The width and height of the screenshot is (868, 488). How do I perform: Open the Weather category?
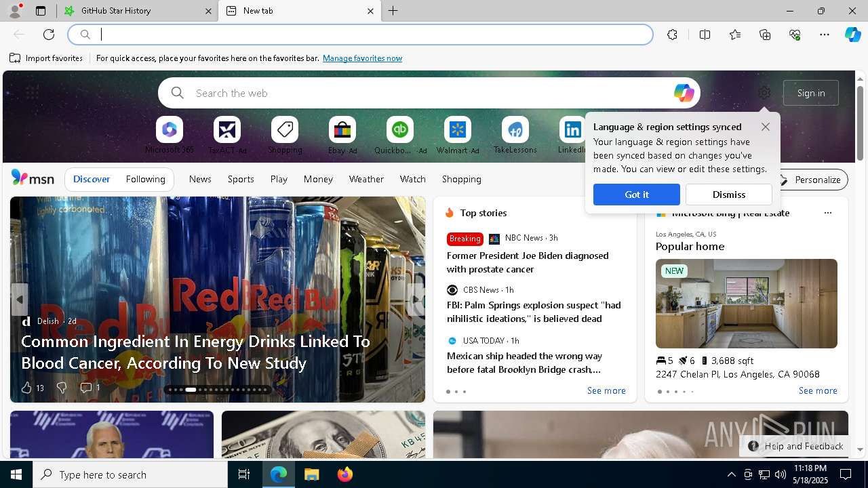(x=366, y=179)
